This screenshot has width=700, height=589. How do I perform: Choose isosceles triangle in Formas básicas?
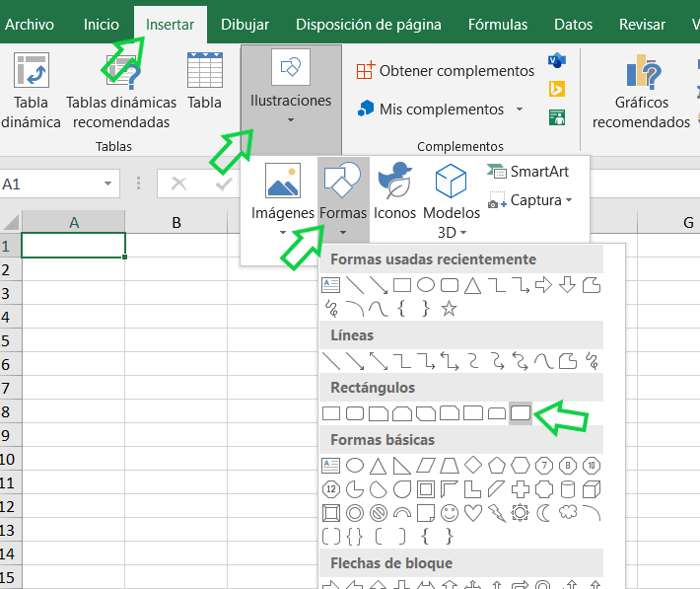(379, 466)
